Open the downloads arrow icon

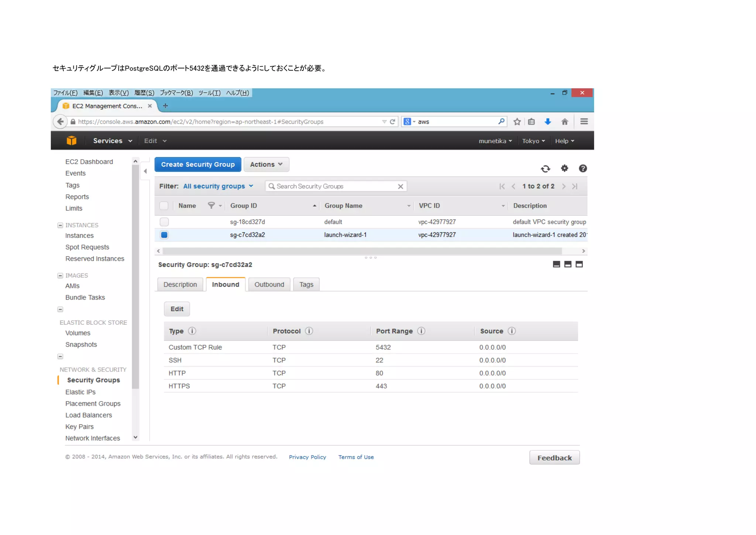pyautogui.click(x=548, y=122)
